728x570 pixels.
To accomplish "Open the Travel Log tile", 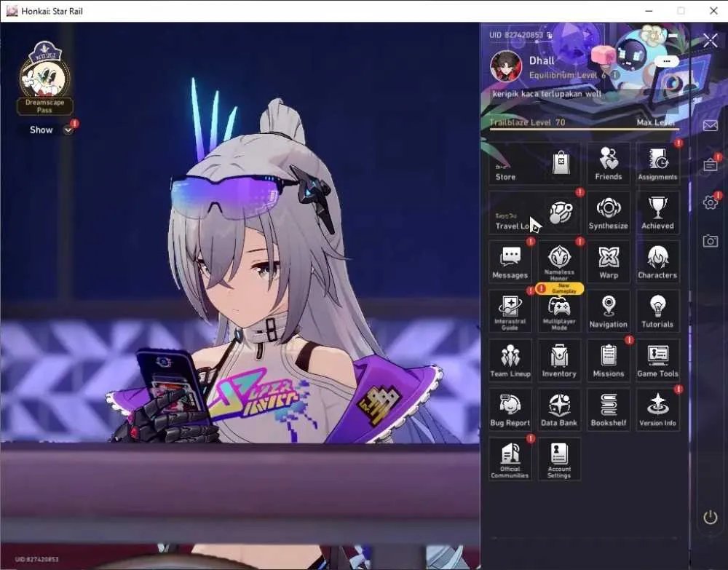I will click(x=534, y=213).
